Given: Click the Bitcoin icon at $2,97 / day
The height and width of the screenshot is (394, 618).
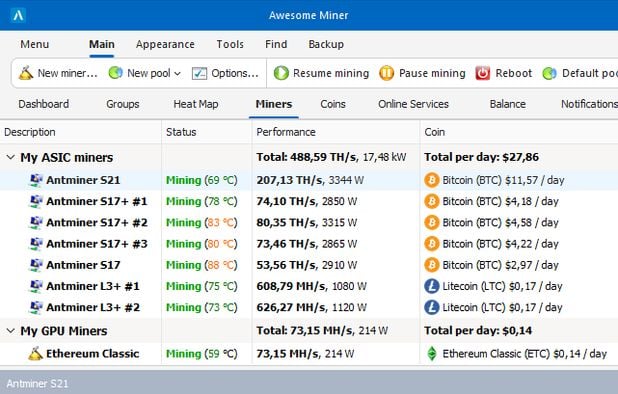Looking at the screenshot, I should coord(432,265).
